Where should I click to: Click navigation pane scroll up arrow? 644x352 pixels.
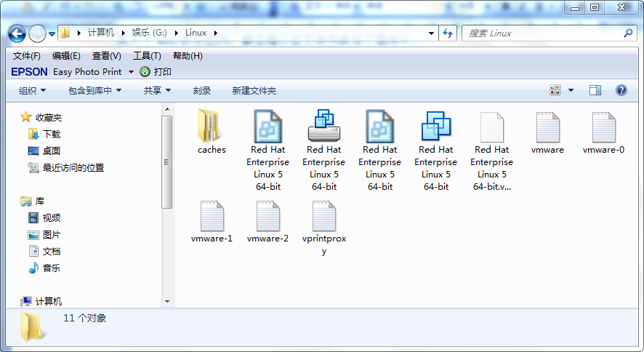[166, 109]
